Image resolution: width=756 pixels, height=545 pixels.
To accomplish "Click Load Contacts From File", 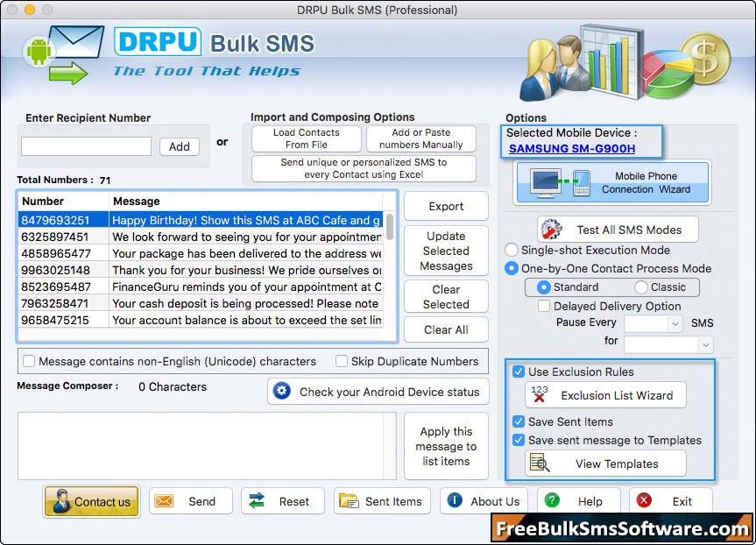I will pyautogui.click(x=306, y=138).
